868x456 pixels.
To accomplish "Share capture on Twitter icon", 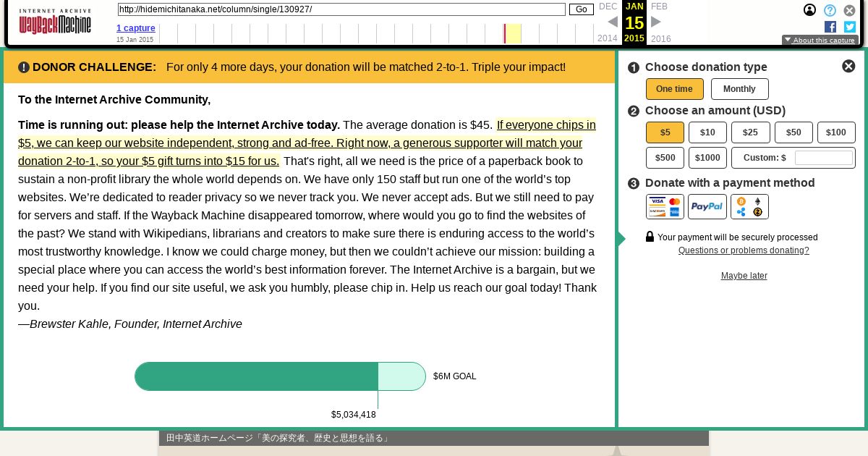I will pos(850,27).
